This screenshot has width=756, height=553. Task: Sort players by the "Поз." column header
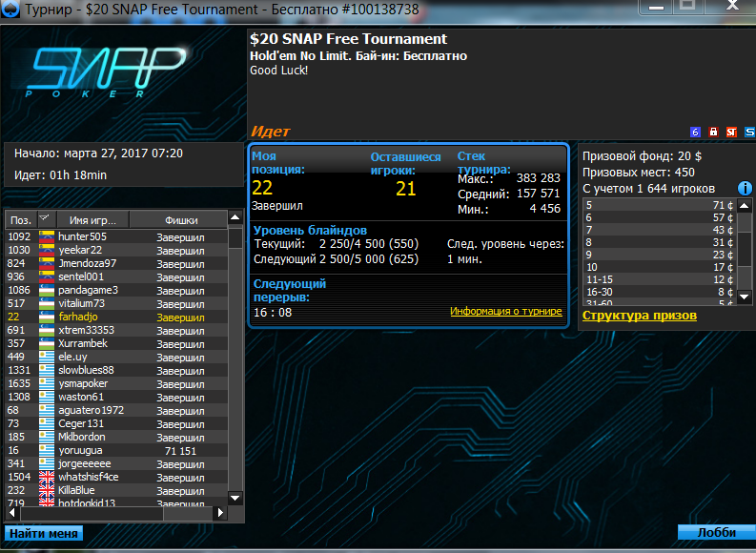[x=21, y=219]
